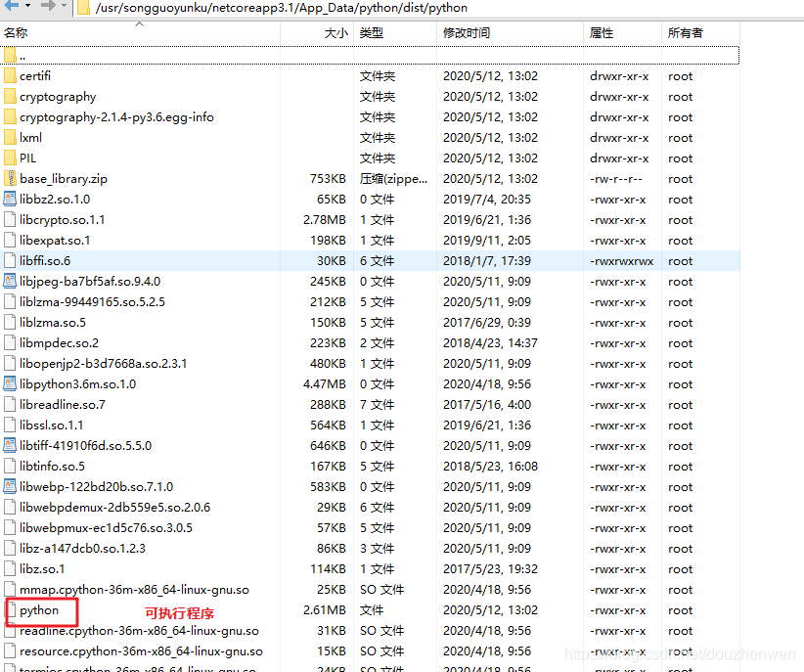Click 压缩(zippe... type of base_library.zip

click(x=393, y=179)
